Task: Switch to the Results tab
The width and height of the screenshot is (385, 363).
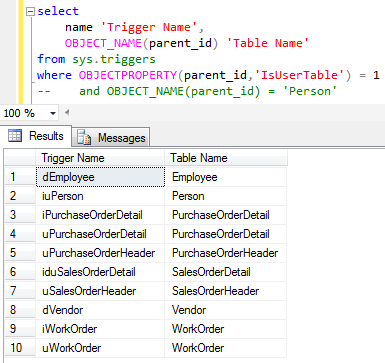Action: pos(36,136)
